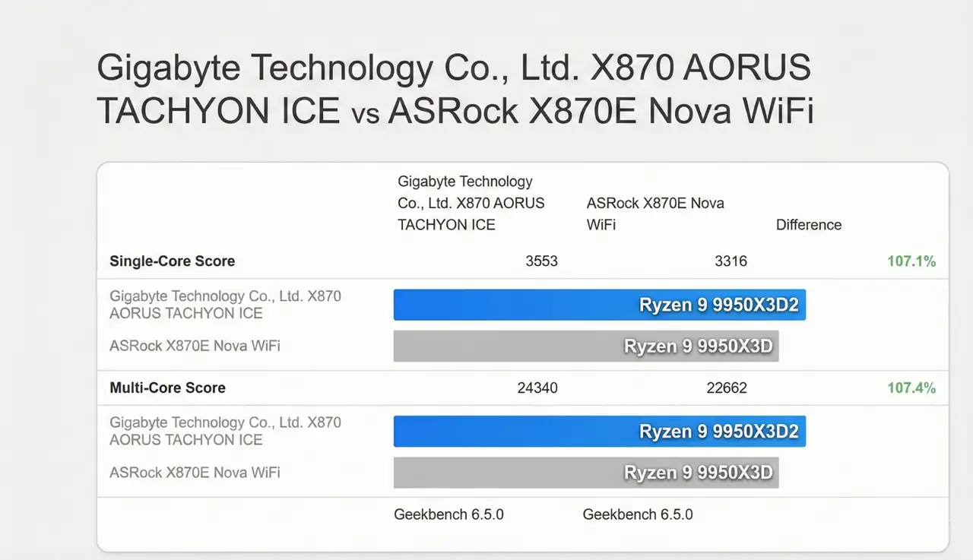Screen dimensions: 973x560
Task: Select the multi-core value 22662
Action: [727, 388]
